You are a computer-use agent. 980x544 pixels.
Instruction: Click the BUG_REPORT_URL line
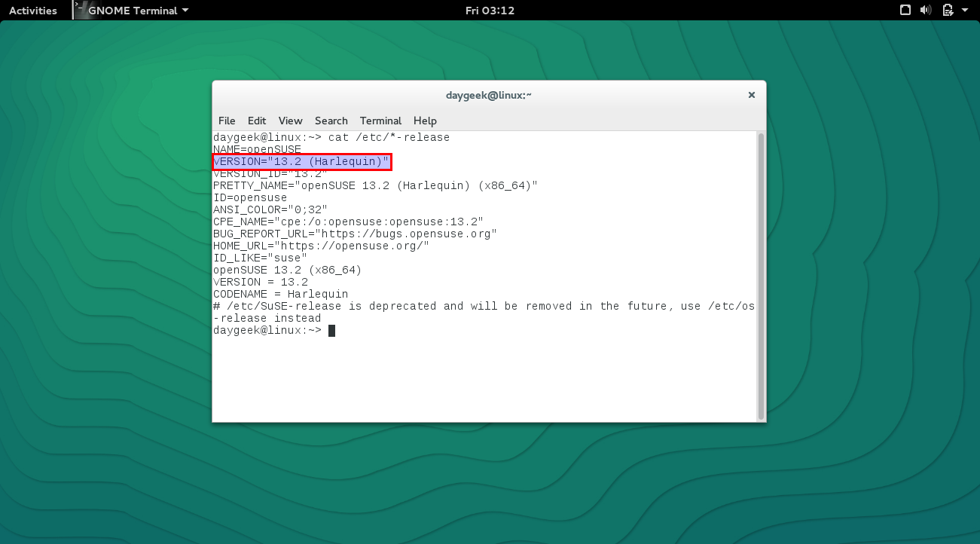[355, 234]
